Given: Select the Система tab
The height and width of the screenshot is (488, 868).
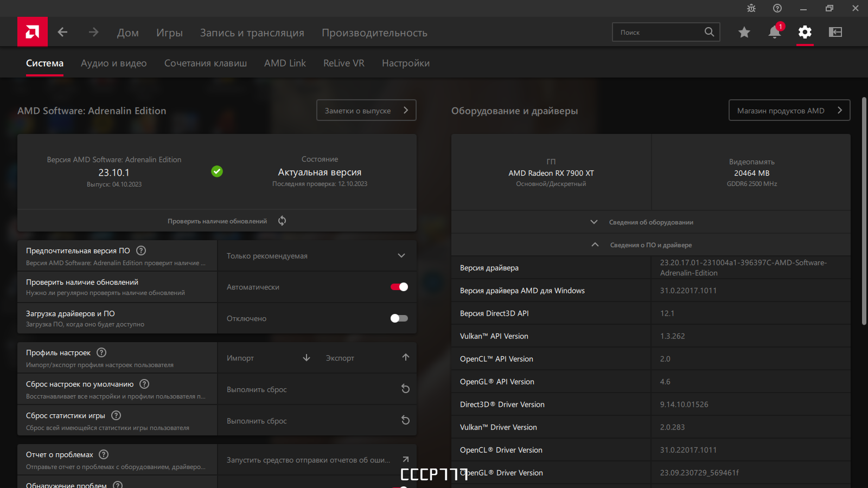Looking at the screenshot, I should [x=44, y=63].
